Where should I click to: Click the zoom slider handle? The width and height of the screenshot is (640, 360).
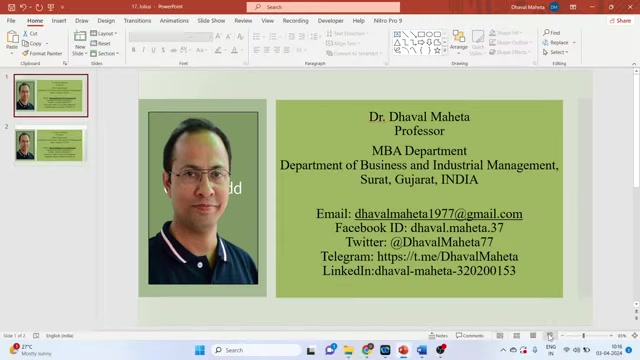pyautogui.click(x=584, y=336)
